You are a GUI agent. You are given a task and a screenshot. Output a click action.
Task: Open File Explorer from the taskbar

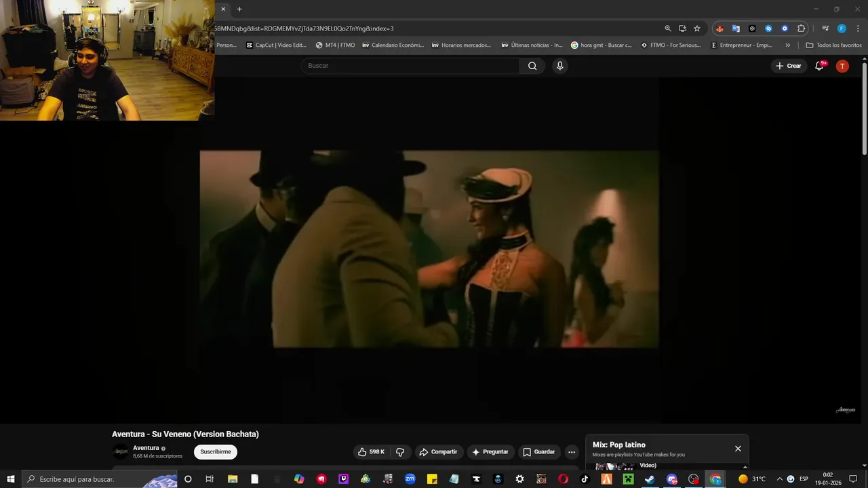pyautogui.click(x=233, y=479)
